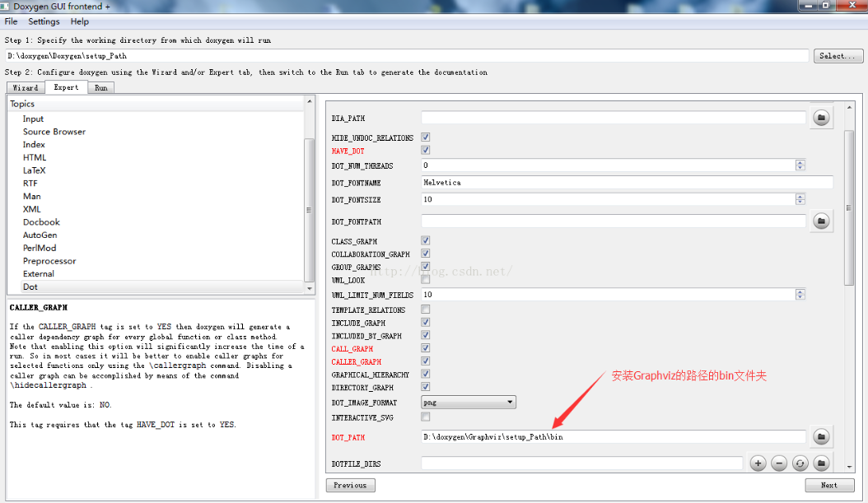Remove DOTFILE_DIRS entry with minus icon
868x503 pixels.
tap(779, 463)
